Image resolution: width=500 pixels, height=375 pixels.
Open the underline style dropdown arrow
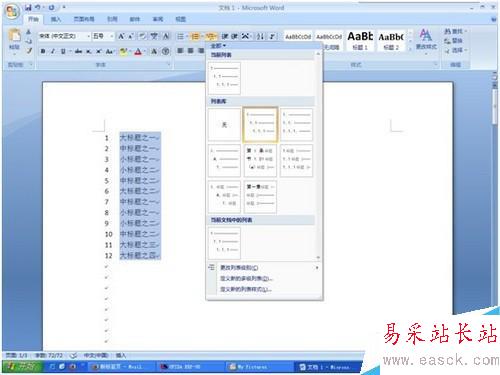coord(70,51)
